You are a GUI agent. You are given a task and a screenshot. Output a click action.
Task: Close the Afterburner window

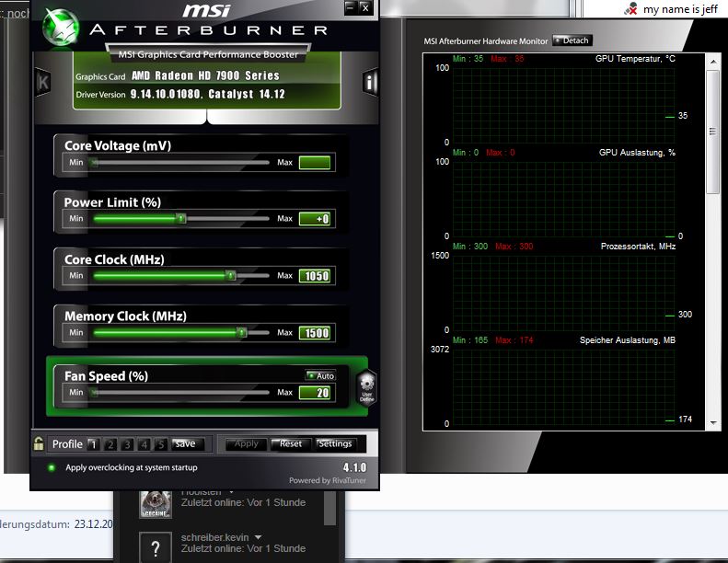366,7
